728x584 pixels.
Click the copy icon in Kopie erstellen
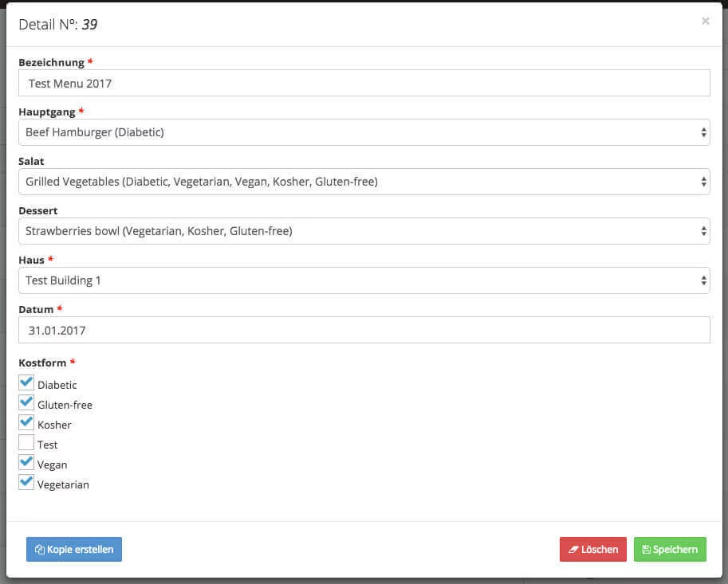[x=39, y=550]
